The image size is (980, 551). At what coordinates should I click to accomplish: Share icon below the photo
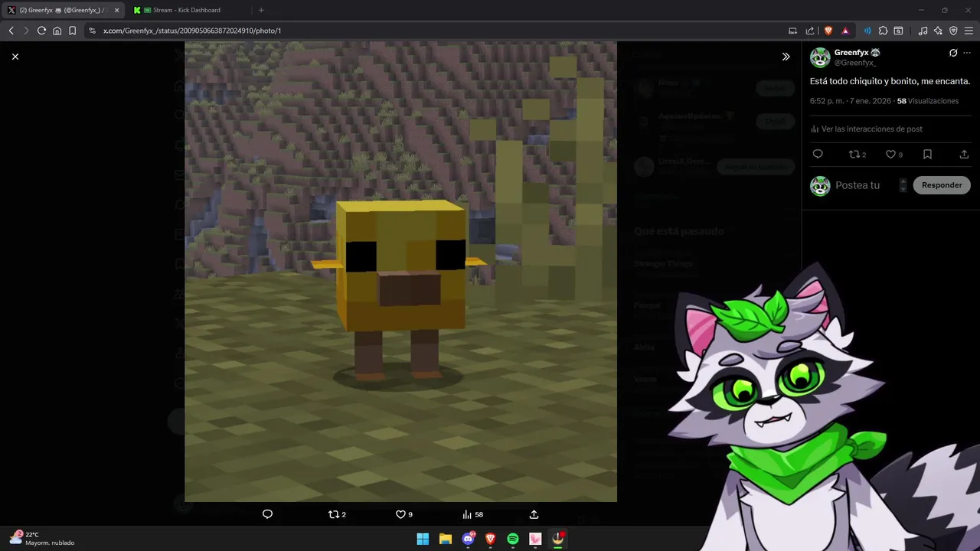pos(534,514)
